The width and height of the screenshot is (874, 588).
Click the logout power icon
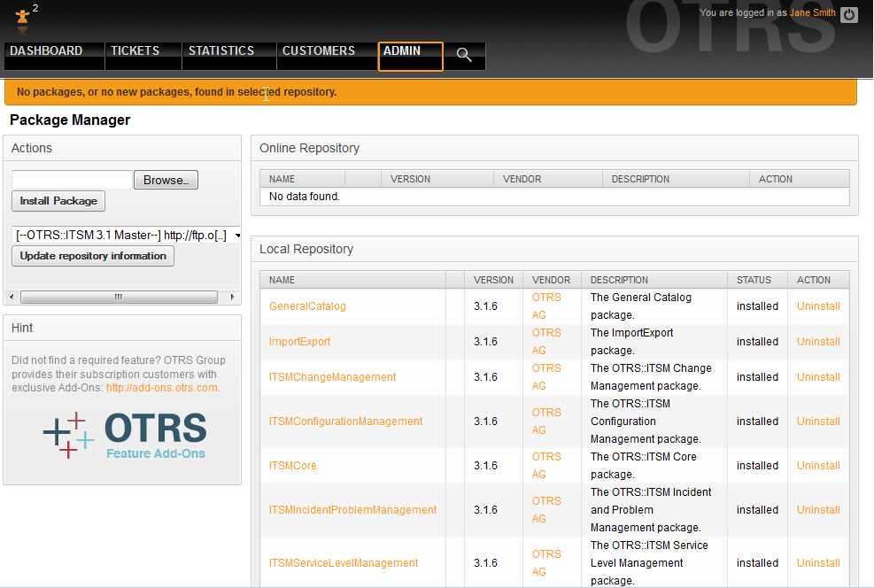(x=849, y=14)
